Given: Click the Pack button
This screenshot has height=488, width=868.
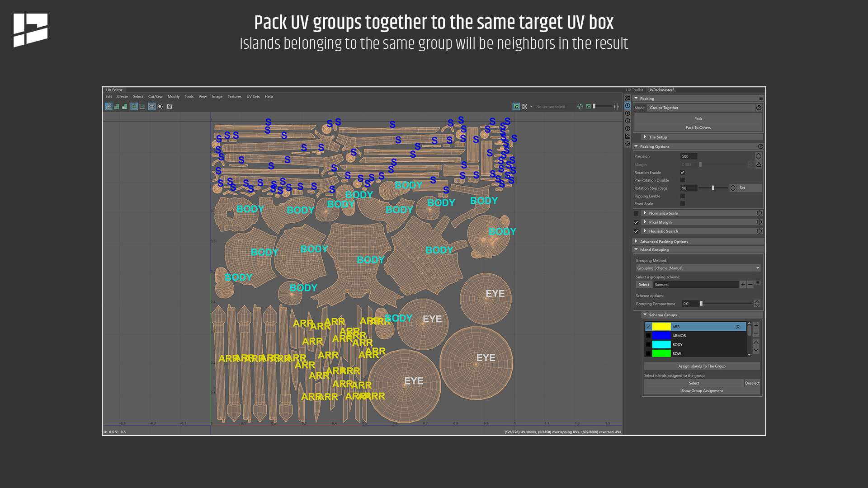Looking at the screenshot, I should [698, 118].
